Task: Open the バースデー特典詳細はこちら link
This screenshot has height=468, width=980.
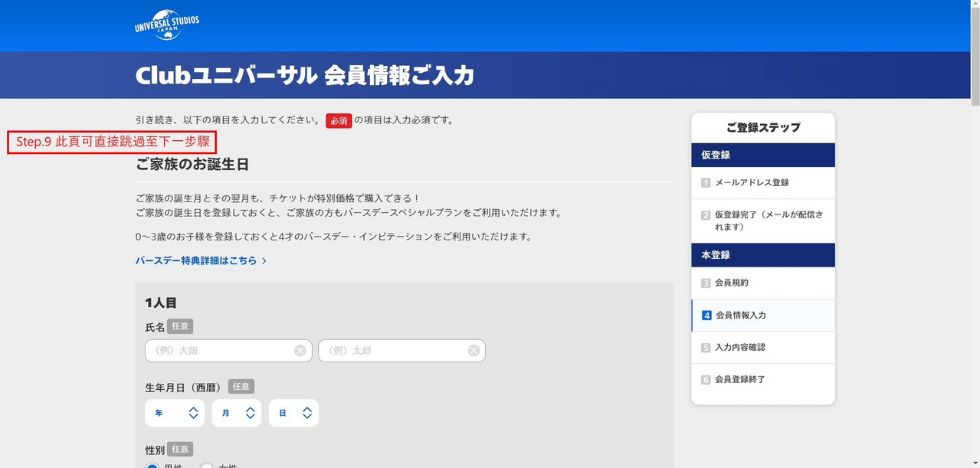Action: tap(196, 260)
